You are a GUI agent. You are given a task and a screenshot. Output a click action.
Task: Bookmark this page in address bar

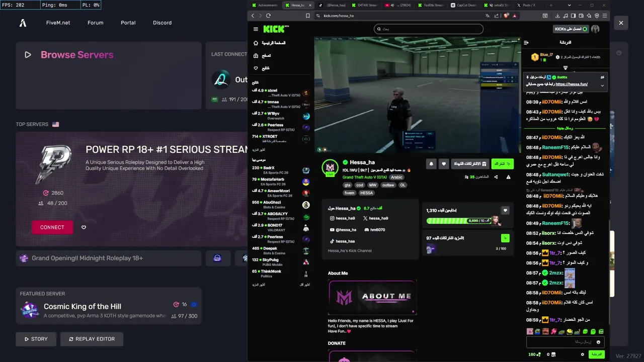(x=307, y=16)
